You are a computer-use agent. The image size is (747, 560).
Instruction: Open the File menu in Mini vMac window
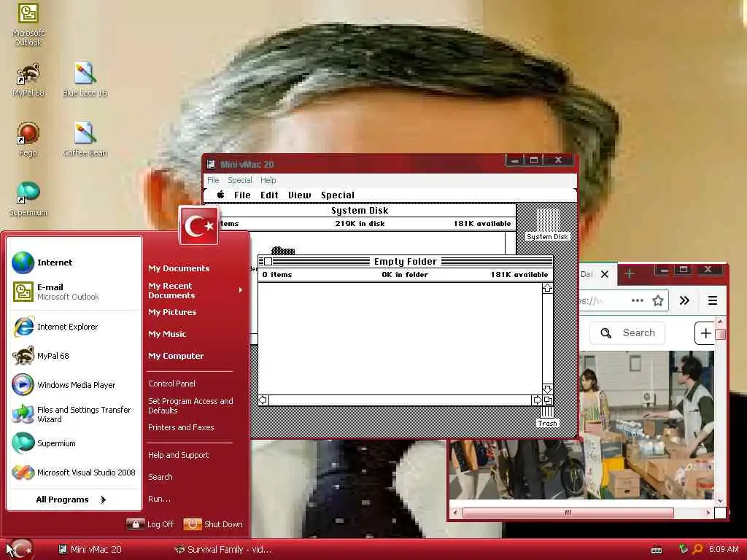(x=213, y=180)
